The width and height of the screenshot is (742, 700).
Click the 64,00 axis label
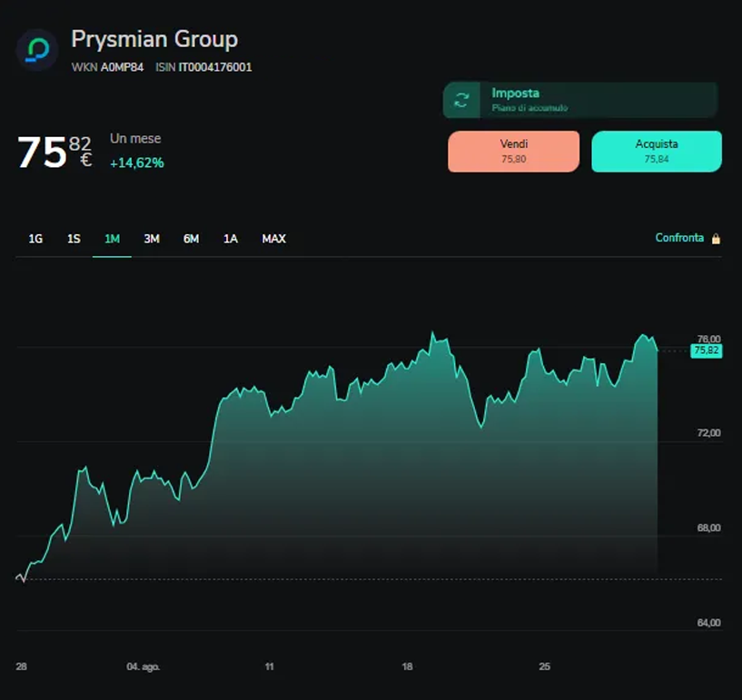coord(709,623)
